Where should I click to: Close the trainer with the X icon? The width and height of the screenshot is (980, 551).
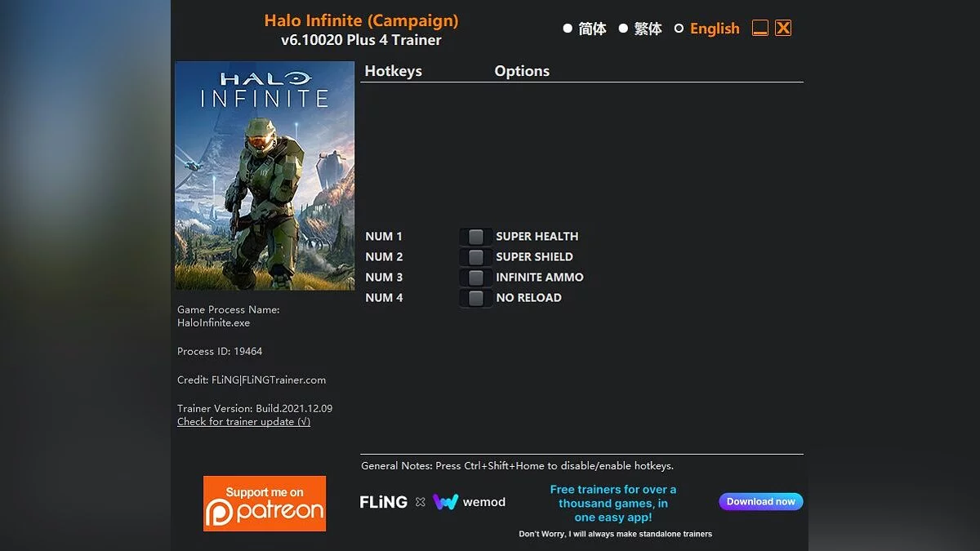(x=783, y=29)
